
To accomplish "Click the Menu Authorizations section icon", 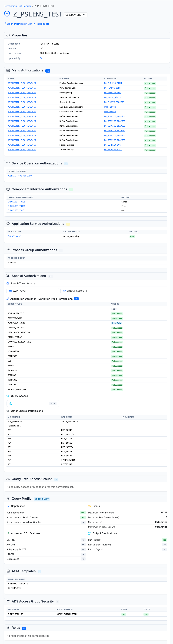I will tap(8, 70).
